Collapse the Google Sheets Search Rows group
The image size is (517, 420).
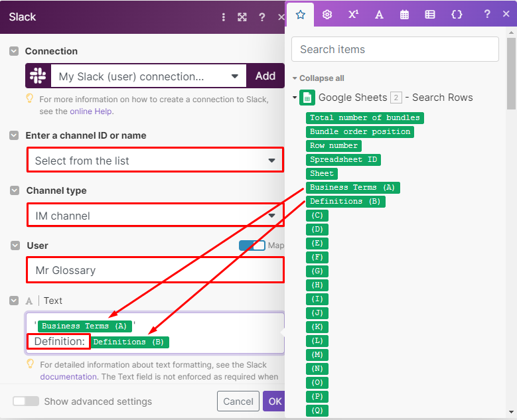pos(295,98)
